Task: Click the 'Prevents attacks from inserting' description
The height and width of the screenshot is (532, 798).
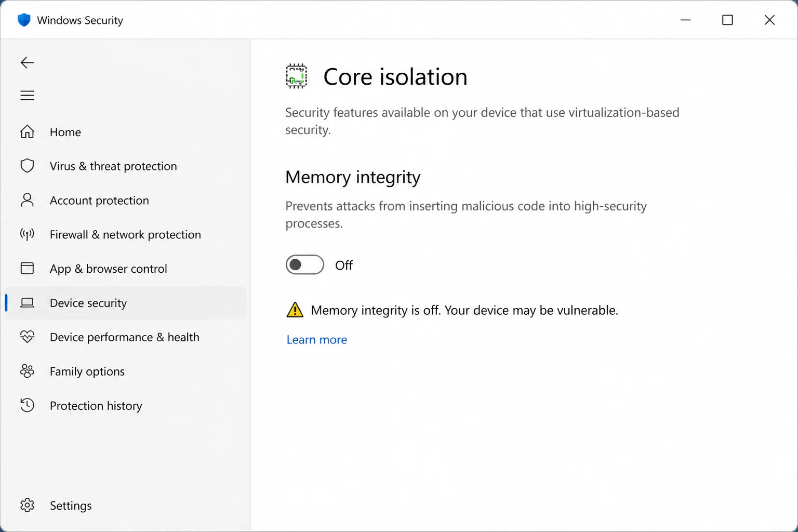Action: 466,215
